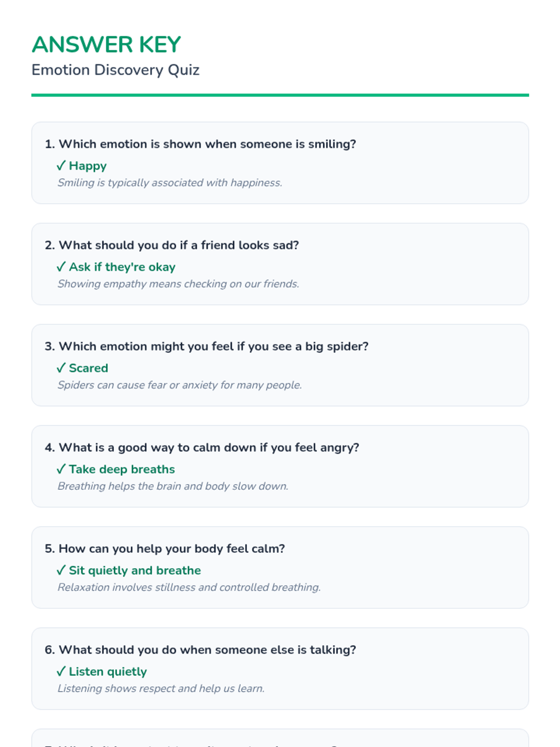Click question 1 about someone smiling
The height and width of the screenshot is (747, 560).
coord(200,144)
